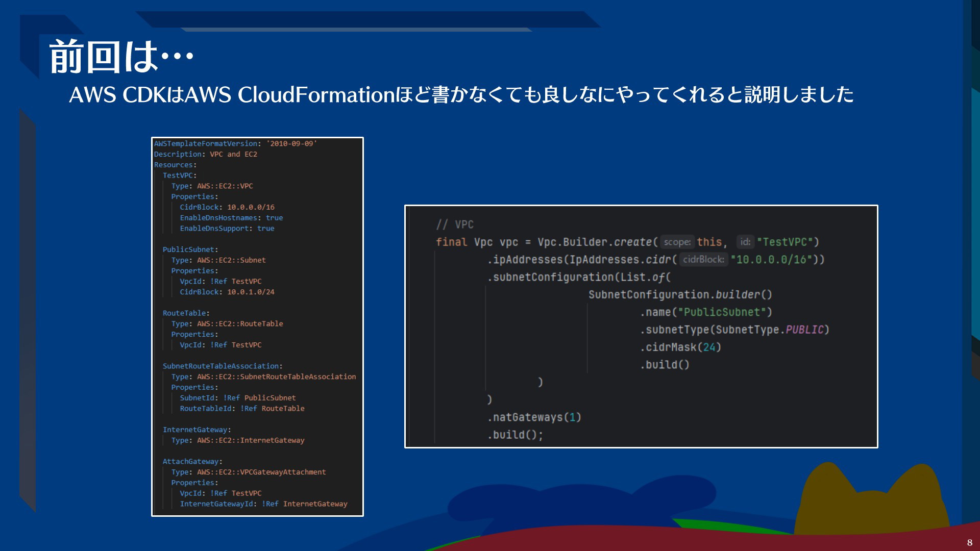This screenshot has height=551, width=980.
Task: Click the 'SubnetRouteTableAssociation:' key
Action: 223,366
